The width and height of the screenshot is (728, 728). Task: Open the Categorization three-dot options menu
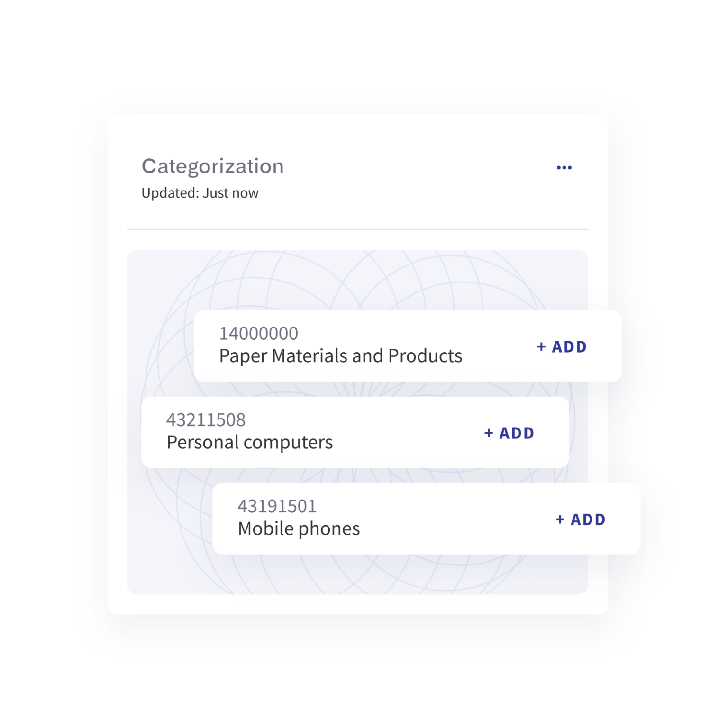coord(564,167)
